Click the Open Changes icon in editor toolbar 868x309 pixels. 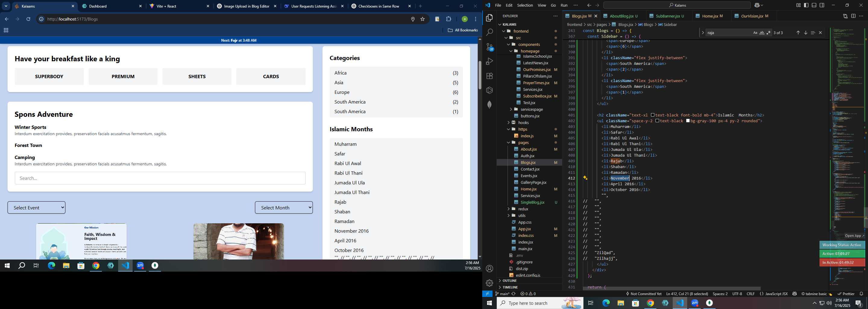click(845, 16)
